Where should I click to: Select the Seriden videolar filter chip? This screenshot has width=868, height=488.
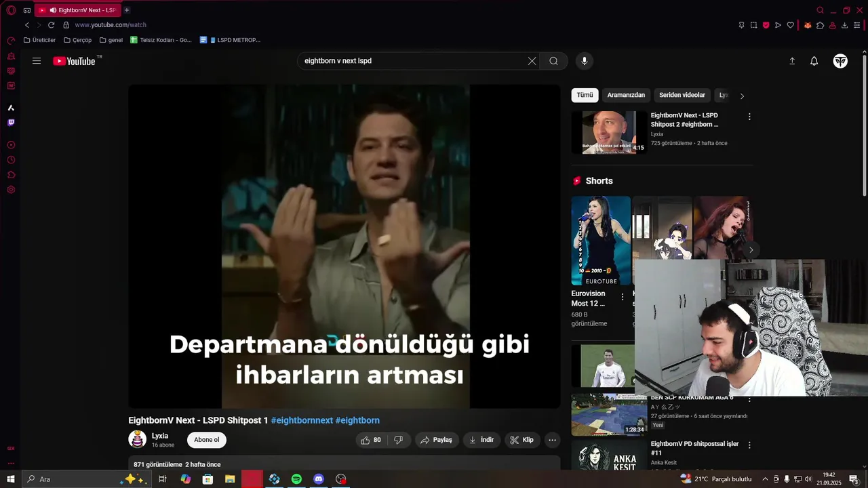coord(682,96)
